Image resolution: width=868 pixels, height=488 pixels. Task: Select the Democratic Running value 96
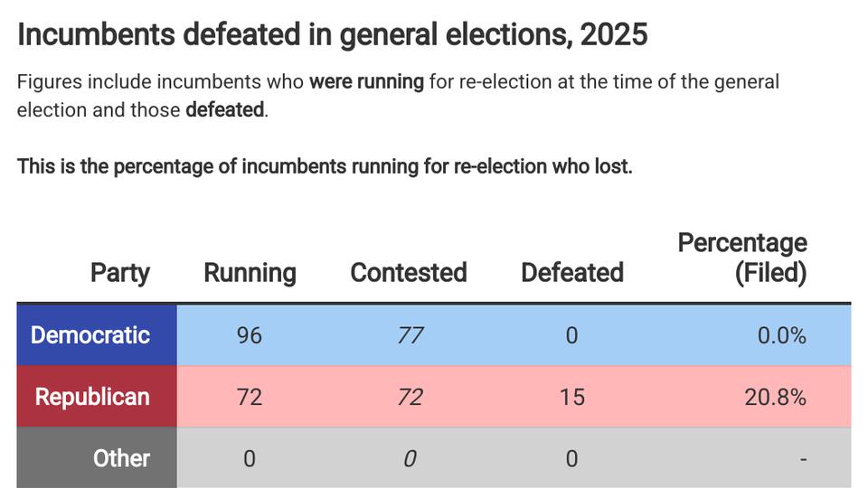click(x=250, y=335)
